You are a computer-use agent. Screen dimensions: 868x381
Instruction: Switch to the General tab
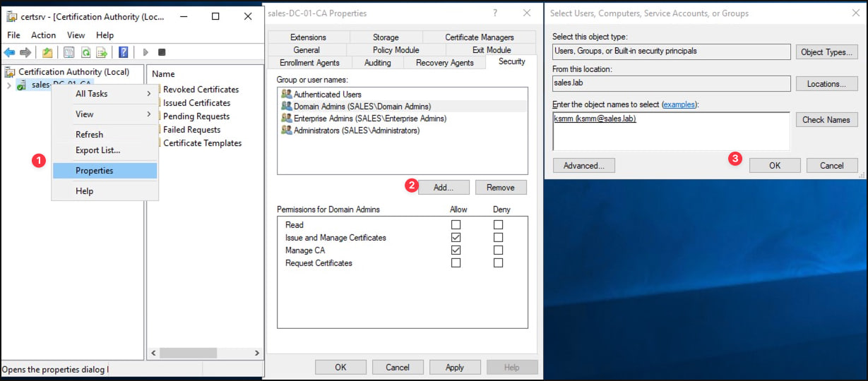307,50
